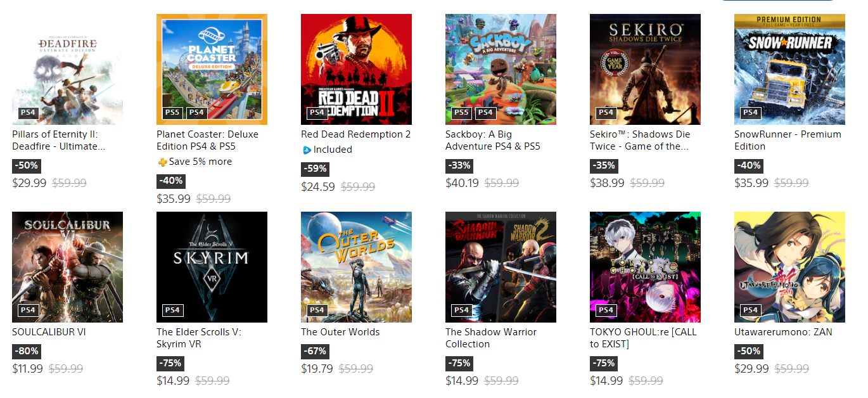Click the PS Plus Included icon under Red Dead
This screenshot has height=398, width=868.
click(307, 150)
